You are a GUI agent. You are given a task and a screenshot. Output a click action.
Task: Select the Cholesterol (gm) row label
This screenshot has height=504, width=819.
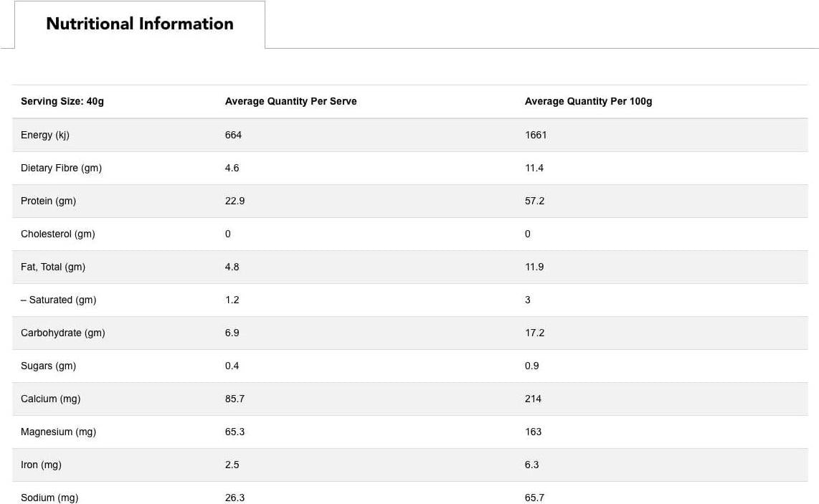[58, 234]
